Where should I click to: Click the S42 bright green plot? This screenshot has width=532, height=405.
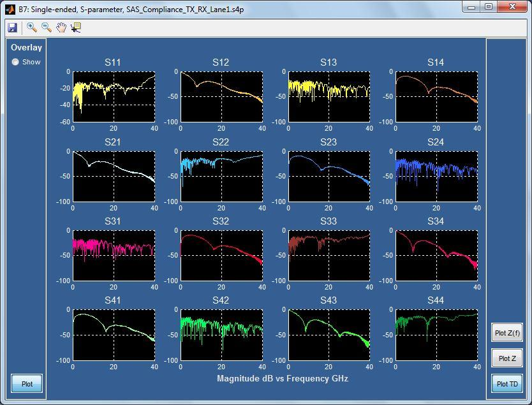coord(221,334)
